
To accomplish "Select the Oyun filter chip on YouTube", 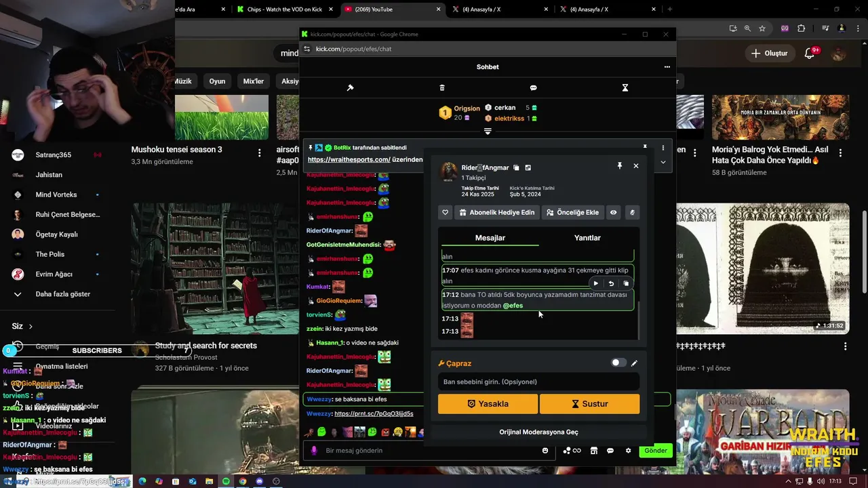I will (x=217, y=81).
